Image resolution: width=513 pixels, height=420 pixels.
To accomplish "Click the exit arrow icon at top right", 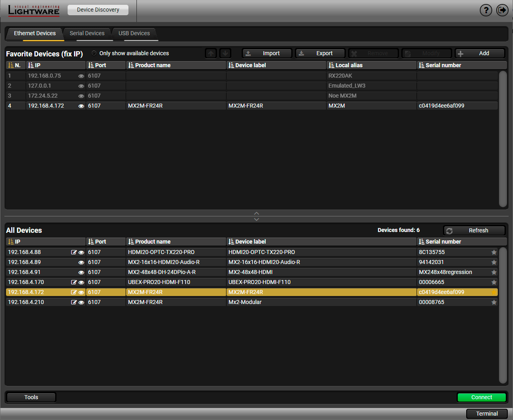I will tap(502, 10).
